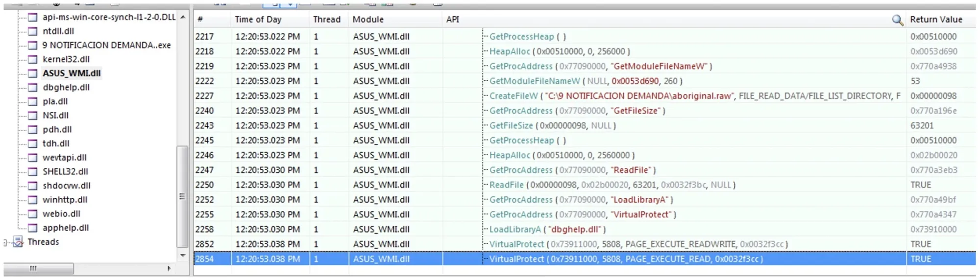980x280 pixels.
Task: Toggle checkbox for 9 NOTIFICACION DEMANDA..exe
Action: coord(33,45)
